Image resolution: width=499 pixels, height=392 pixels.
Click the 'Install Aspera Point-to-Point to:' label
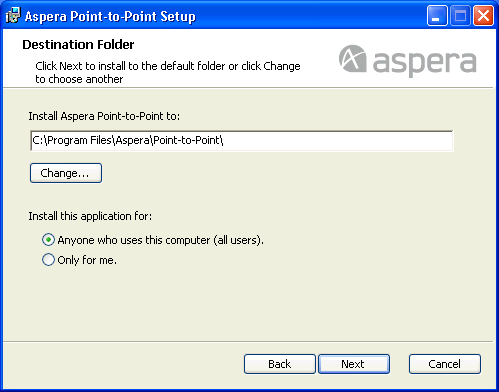tap(104, 116)
